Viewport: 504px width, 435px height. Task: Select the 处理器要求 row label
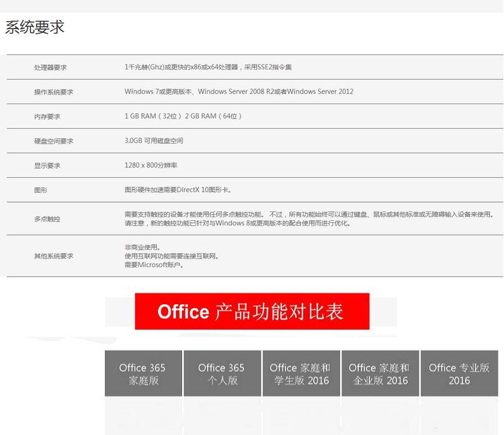click(50, 68)
